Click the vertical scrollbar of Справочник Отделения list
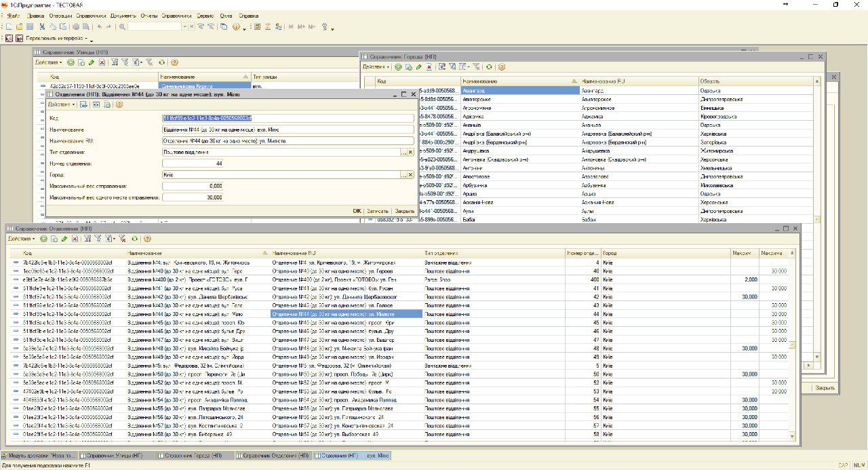Screen dimensions: 868x470 [x=792, y=346]
